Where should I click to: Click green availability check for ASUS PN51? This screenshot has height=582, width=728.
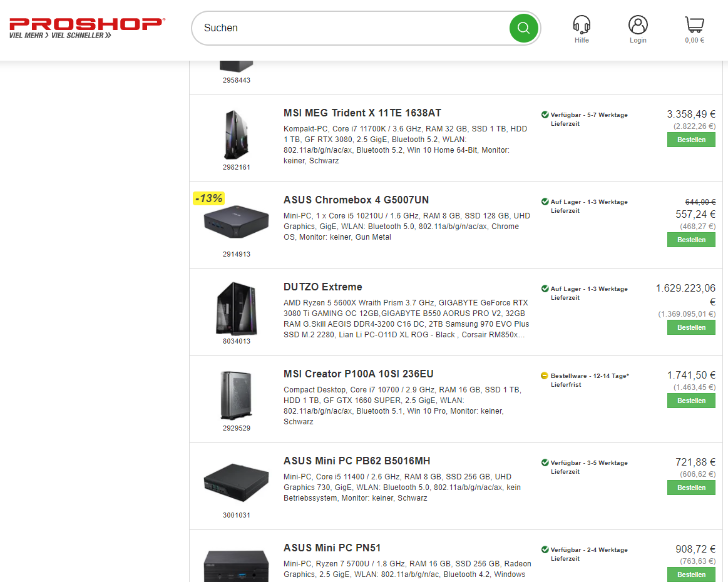pos(545,549)
